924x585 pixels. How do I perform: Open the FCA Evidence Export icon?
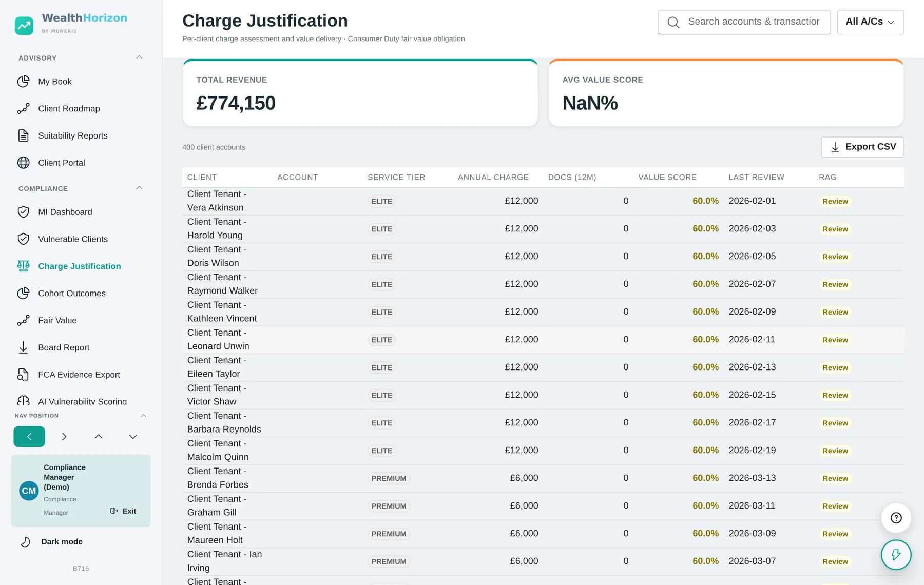click(x=23, y=375)
